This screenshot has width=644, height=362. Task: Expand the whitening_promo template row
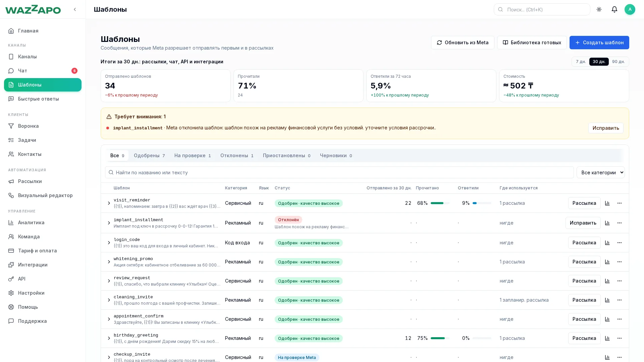(x=109, y=262)
